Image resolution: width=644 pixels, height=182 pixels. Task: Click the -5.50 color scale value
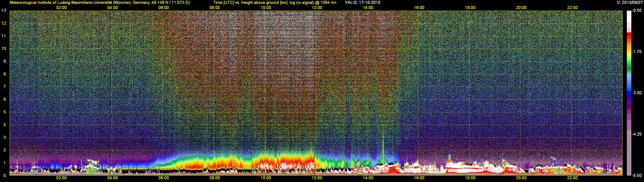[637, 176]
